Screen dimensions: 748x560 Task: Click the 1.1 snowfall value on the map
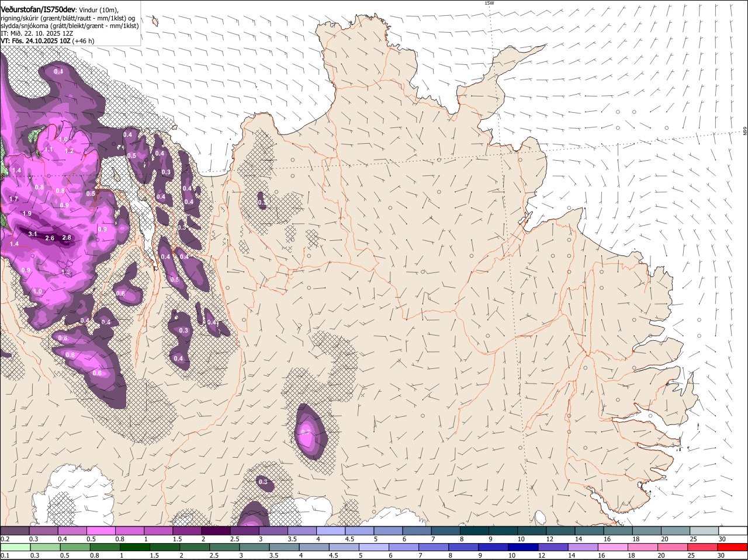click(x=49, y=150)
